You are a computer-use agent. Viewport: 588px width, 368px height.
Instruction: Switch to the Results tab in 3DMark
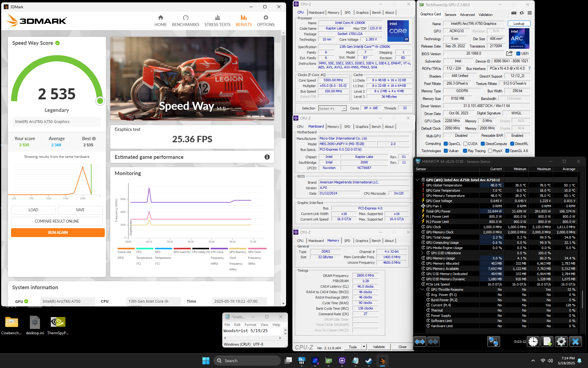point(244,21)
